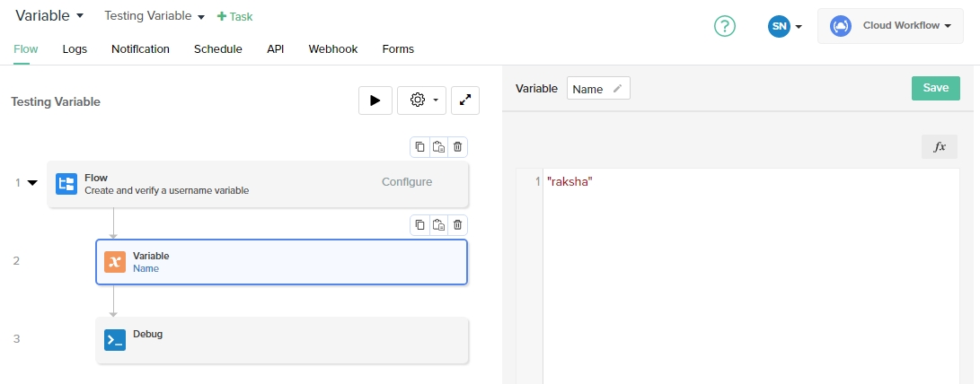The height and width of the screenshot is (384, 980).
Task: Open the Variable project dropdown
Action: pyautogui.click(x=49, y=16)
